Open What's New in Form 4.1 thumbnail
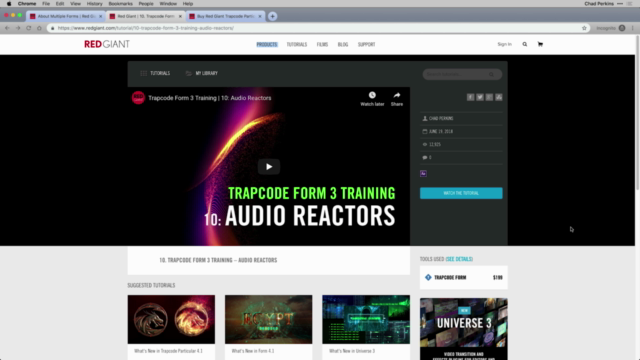The height and width of the screenshot is (360, 640). coord(269,319)
